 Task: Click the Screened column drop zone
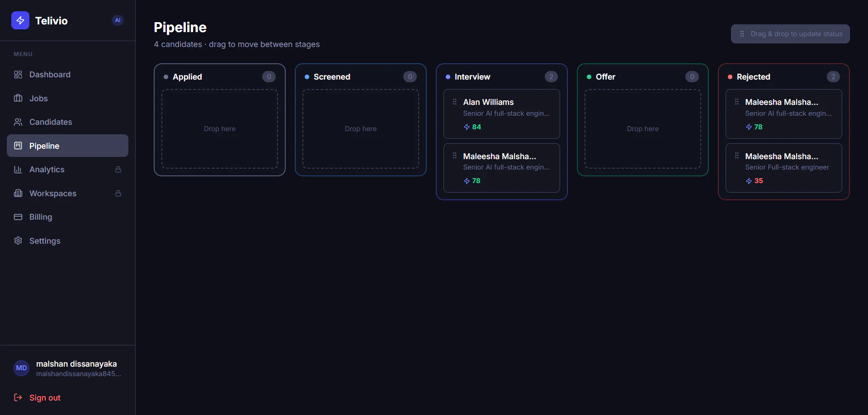point(361,129)
